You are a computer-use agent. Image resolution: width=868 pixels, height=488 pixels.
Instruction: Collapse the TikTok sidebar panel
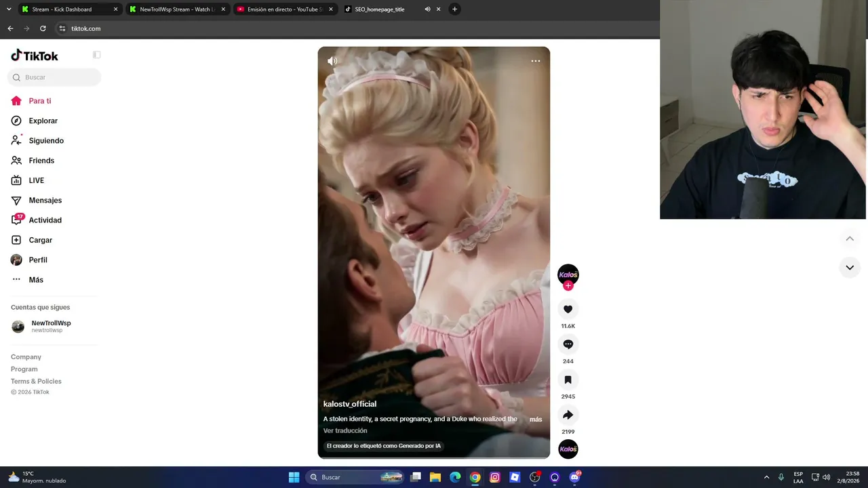(x=96, y=55)
